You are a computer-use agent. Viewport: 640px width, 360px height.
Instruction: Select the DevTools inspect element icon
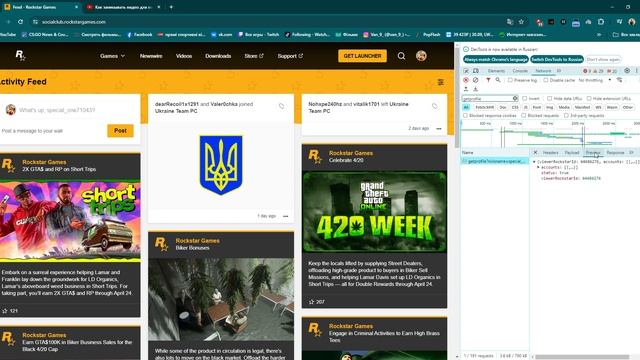tap(467, 71)
